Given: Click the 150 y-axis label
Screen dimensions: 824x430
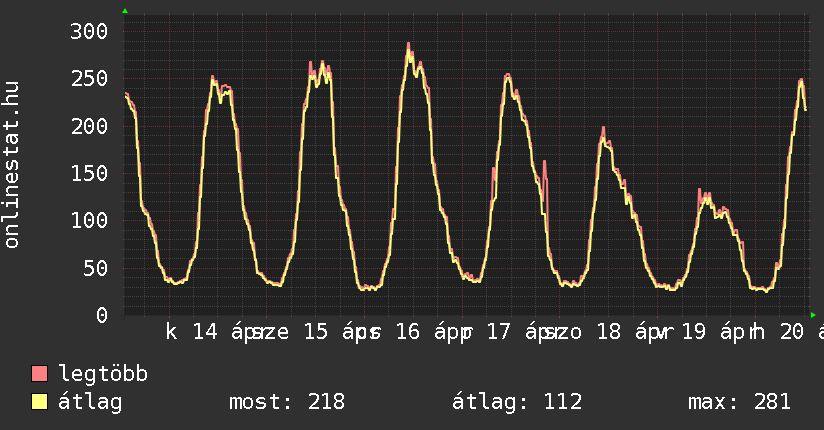Looking at the screenshot, I should click(x=88, y=173).
